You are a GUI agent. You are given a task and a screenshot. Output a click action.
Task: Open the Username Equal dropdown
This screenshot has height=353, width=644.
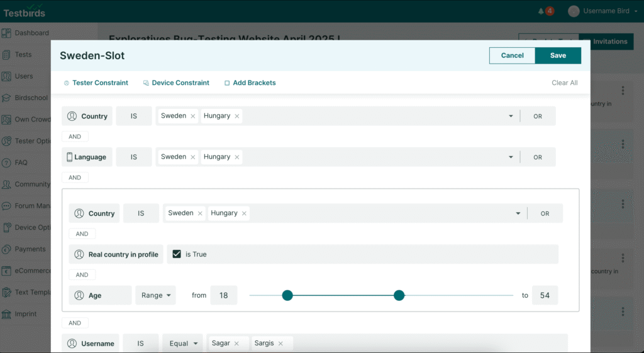coord(183,343)
